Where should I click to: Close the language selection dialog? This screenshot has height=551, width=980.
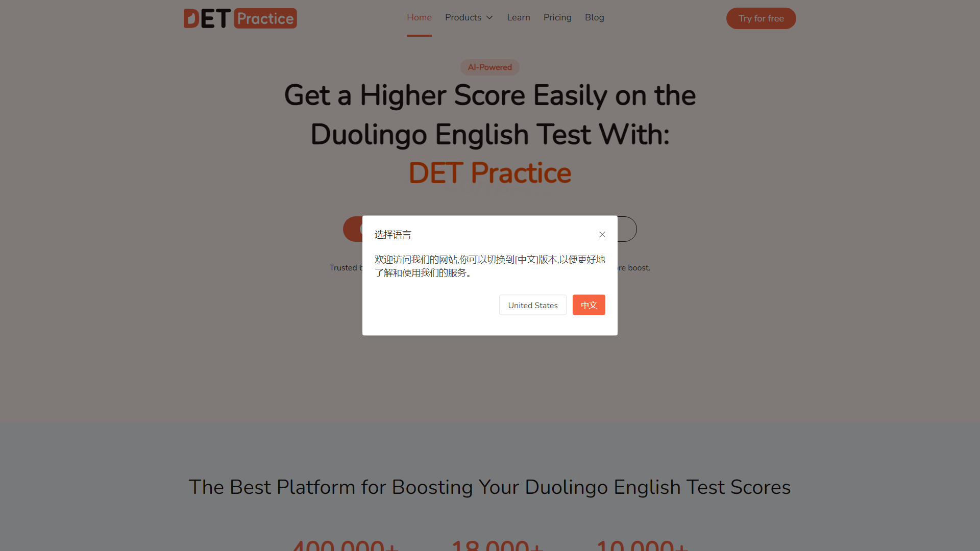pyautogui.click(x=602, y=234)
